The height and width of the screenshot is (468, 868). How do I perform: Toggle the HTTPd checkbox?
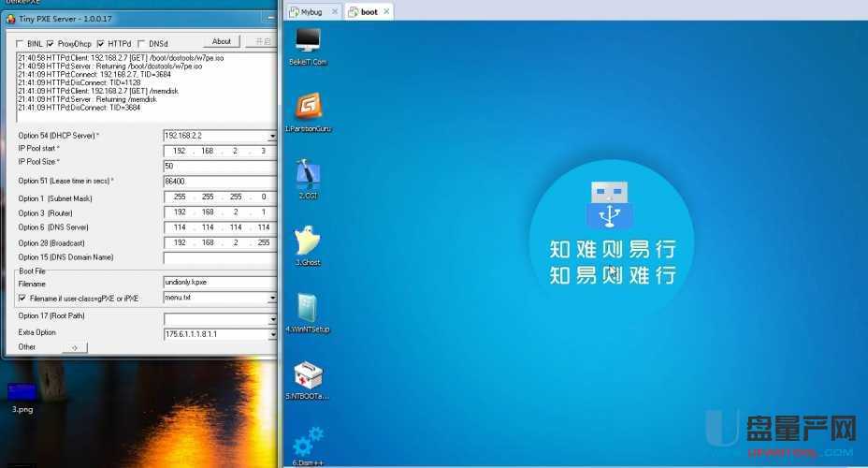(x=100, y=43)
